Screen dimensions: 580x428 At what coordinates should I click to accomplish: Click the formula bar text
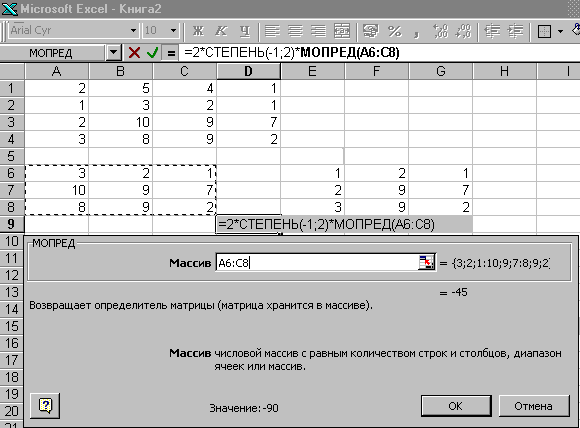click(292, 53)
